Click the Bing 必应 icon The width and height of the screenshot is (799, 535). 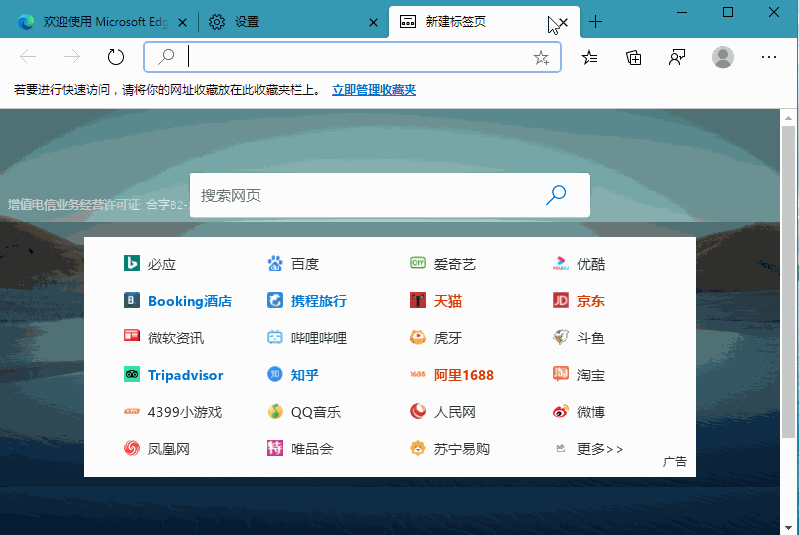[132, 263]
